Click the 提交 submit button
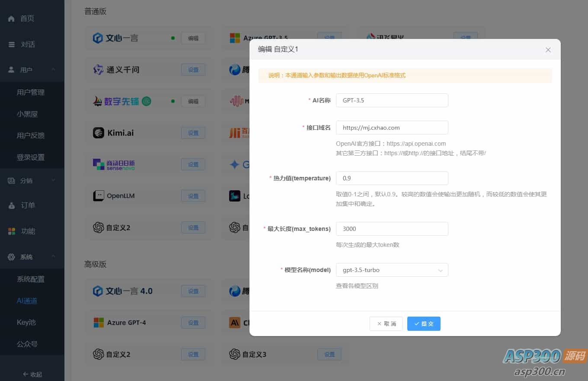 (x=424, y=323)
